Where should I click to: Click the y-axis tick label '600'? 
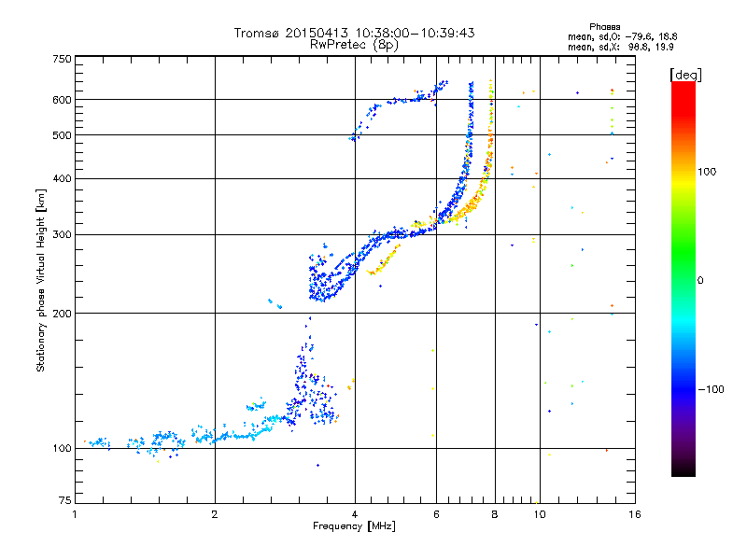point(62,100)
